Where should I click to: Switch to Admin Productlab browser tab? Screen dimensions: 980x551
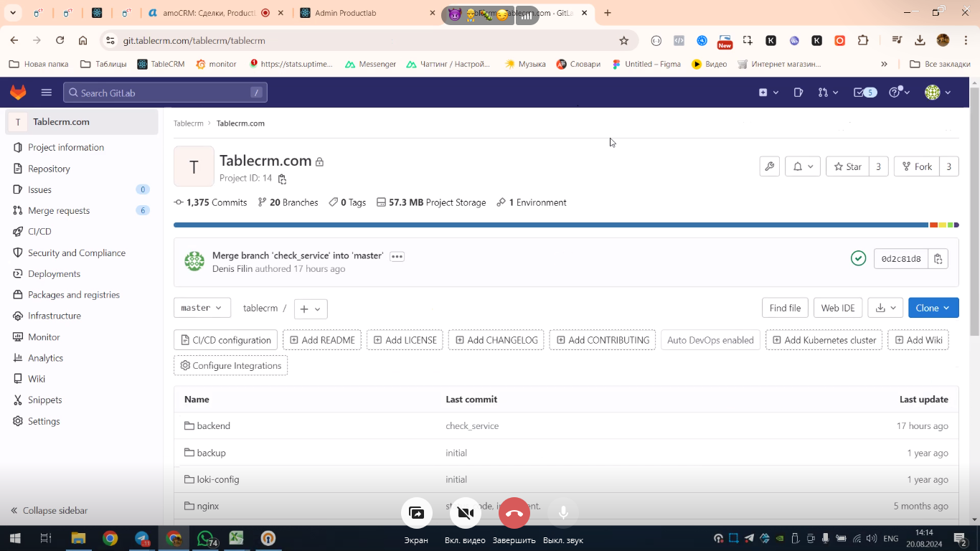point(368,13)
